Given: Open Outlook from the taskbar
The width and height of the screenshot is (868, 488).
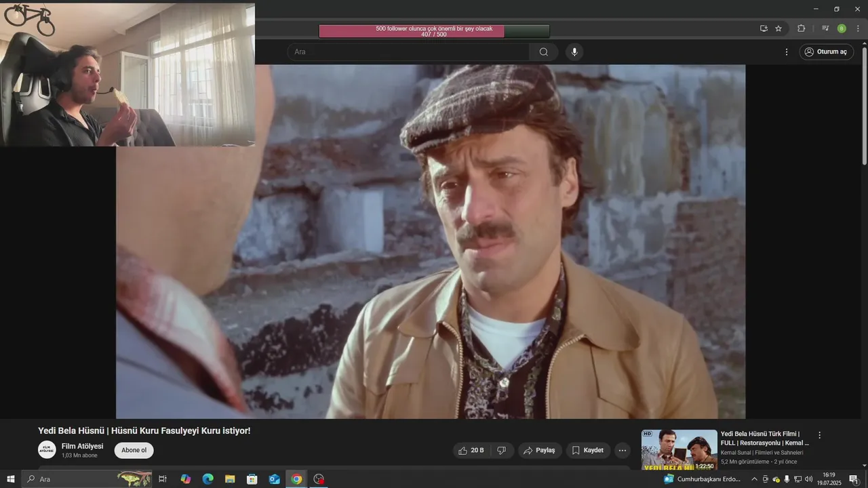Looking at the screenshot, I should tap(274, 479).
